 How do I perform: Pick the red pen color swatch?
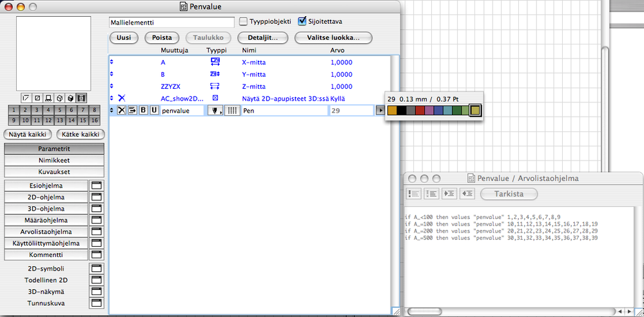point(419,110)
